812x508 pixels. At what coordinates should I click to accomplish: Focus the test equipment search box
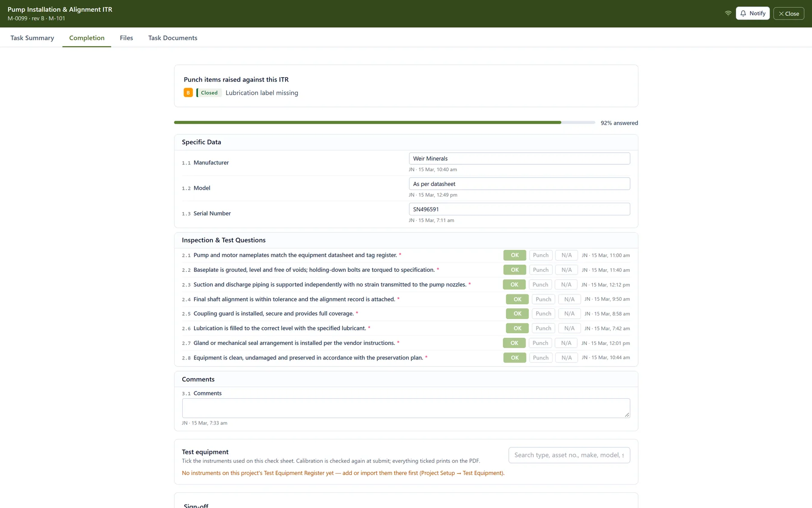tap(569, 455)
